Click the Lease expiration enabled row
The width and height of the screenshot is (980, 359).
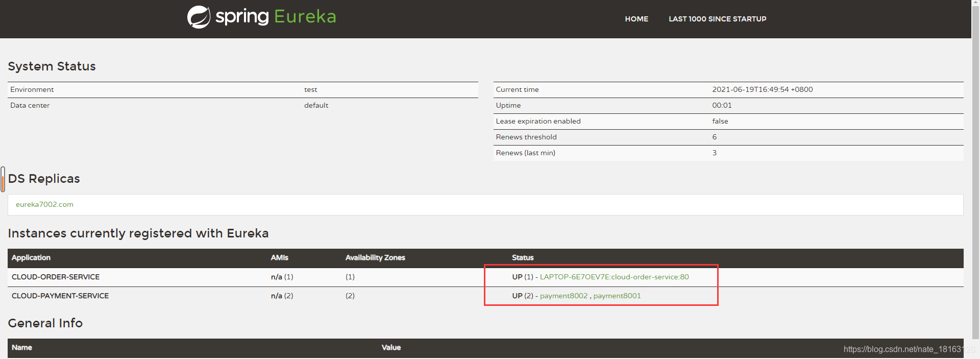click(728, 121)
